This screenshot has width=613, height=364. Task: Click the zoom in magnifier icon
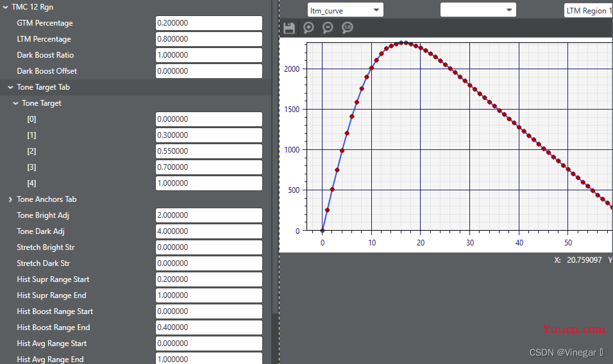(308, 28)
